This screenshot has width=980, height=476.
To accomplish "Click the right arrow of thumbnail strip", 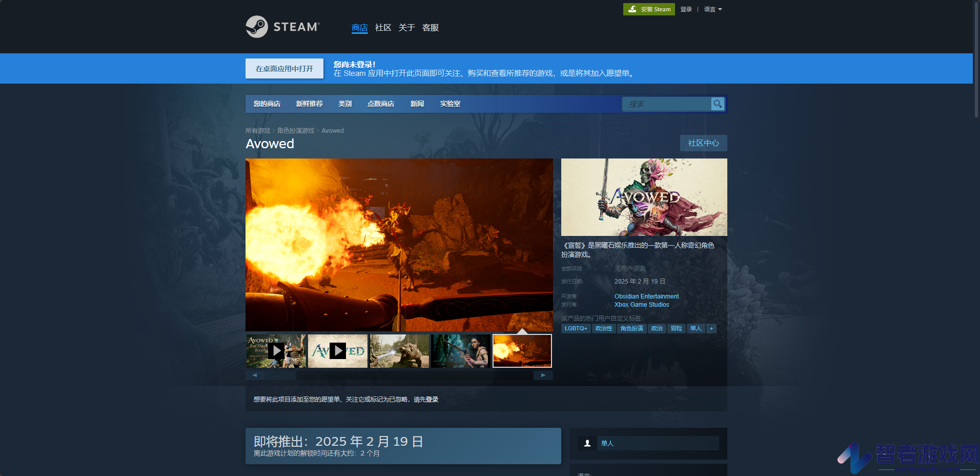I will click(x=543, y=375).
